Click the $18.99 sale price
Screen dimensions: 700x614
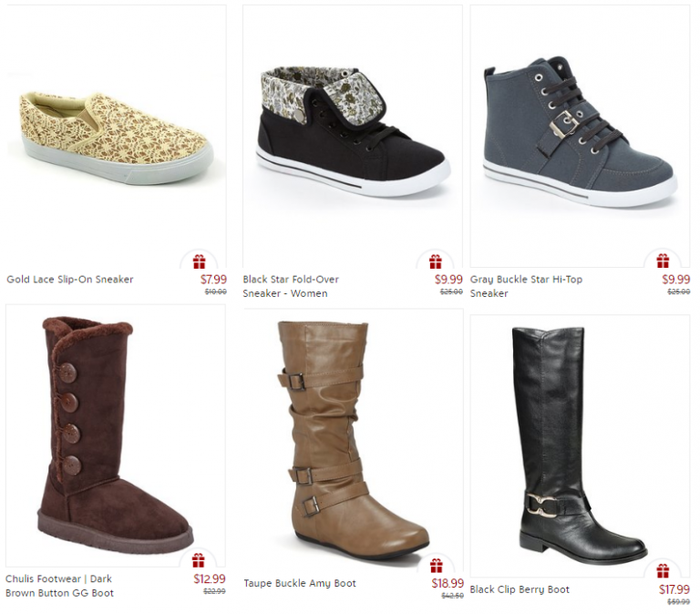(x=448, y=583)
